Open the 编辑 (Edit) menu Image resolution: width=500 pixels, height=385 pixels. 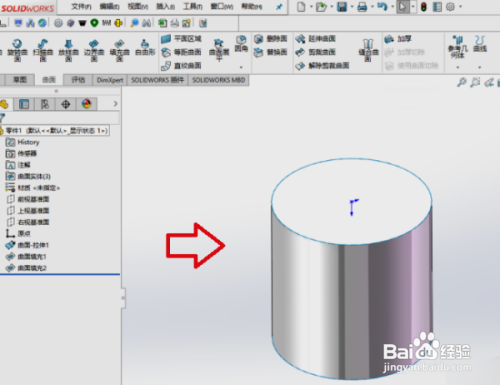point(109,6)
